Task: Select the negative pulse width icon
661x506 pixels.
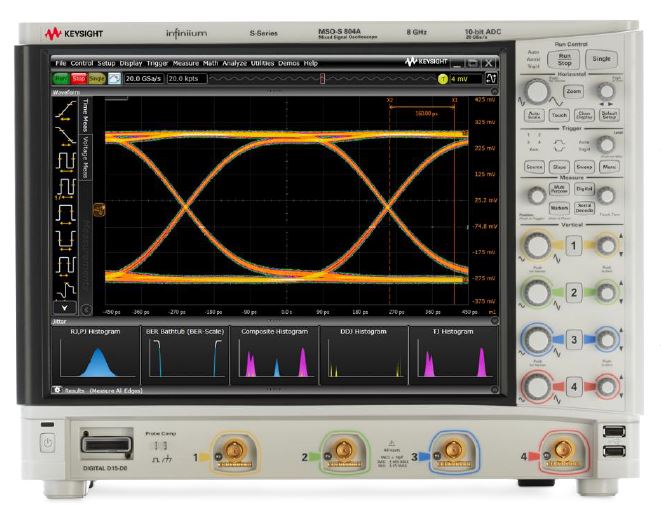Action: tap(66, 240)
